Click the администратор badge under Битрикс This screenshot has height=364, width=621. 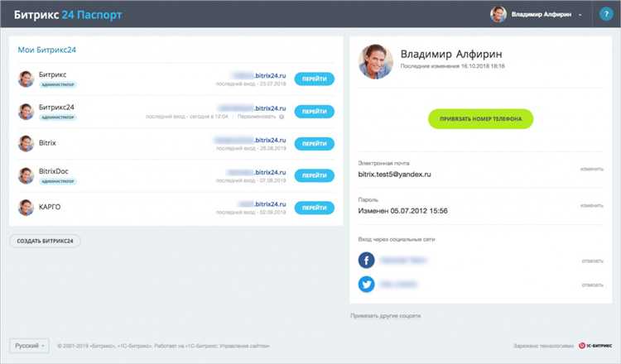[58, 84]
